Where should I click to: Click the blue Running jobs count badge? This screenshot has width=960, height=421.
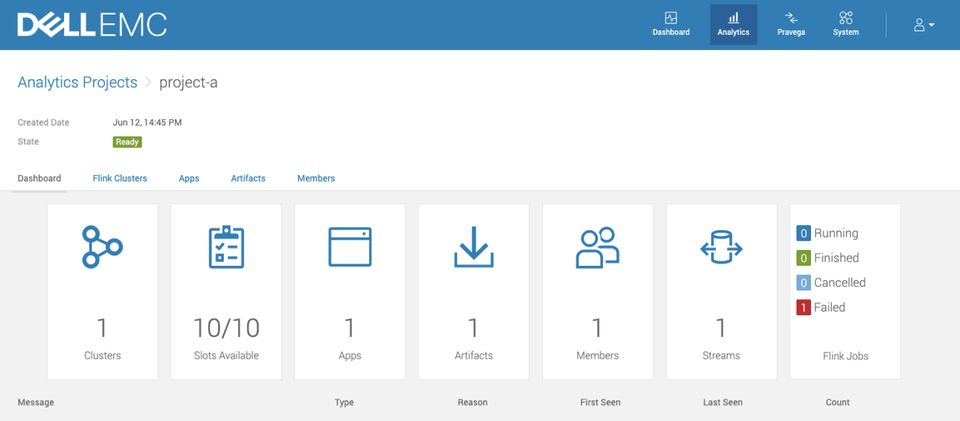pyautogui.click(x=803, y=233)
